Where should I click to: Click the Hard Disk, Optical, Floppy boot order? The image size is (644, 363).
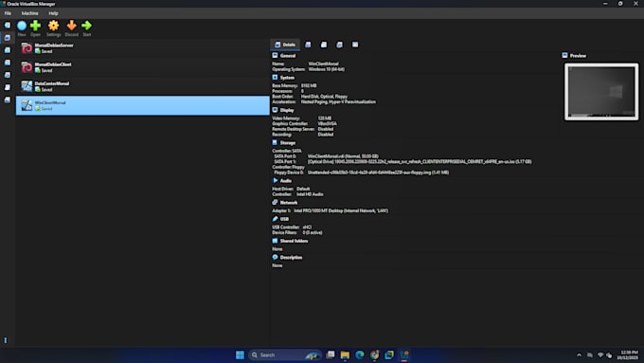(324, 97)
